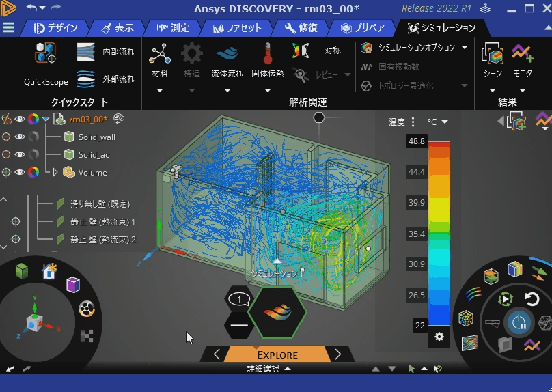Switch to the ファセット tab

tap(237, 28)
